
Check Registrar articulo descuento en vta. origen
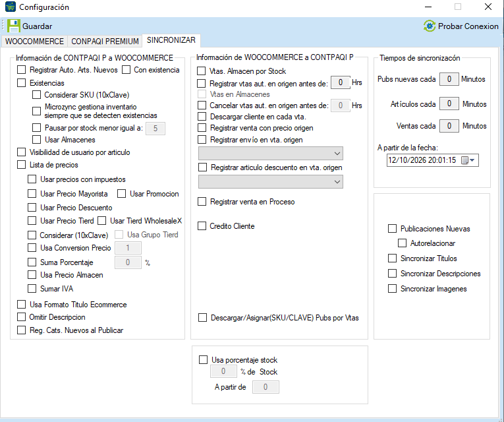[202, 167]
